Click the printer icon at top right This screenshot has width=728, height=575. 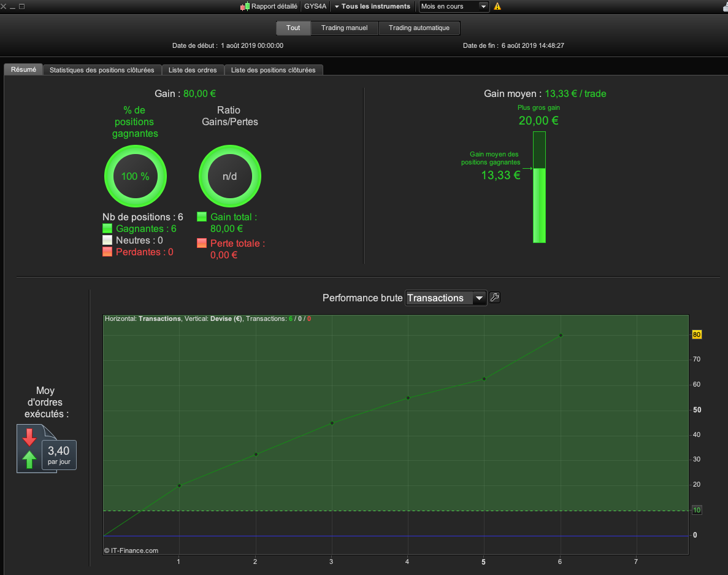[x=725, y=7]
